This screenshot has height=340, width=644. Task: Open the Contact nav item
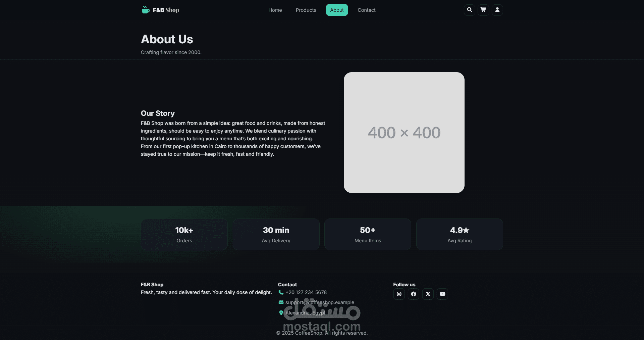(x=367, y=10)
